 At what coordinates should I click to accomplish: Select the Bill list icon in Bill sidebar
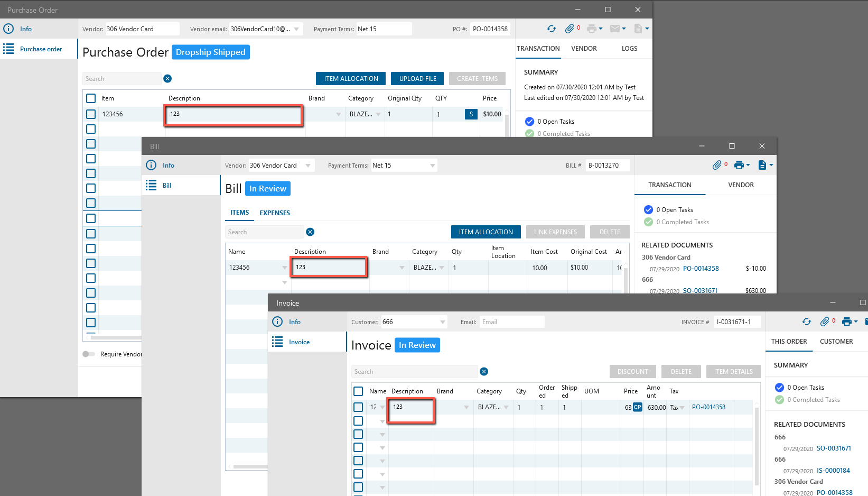pos(151,185)
